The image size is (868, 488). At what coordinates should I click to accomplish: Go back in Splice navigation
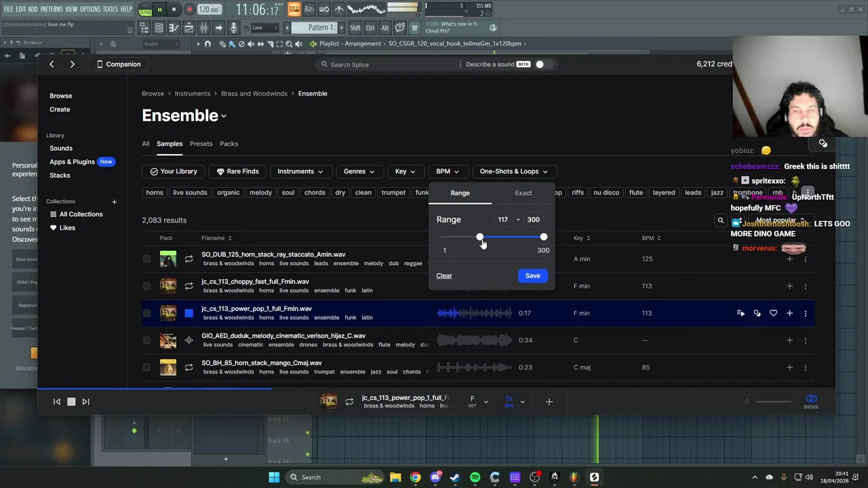click(x=52, y=64)
